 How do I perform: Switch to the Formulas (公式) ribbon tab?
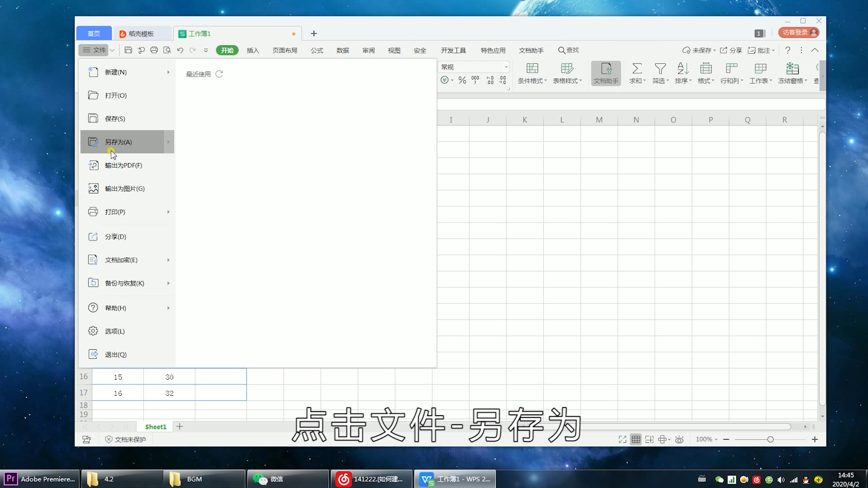(317, 50)
